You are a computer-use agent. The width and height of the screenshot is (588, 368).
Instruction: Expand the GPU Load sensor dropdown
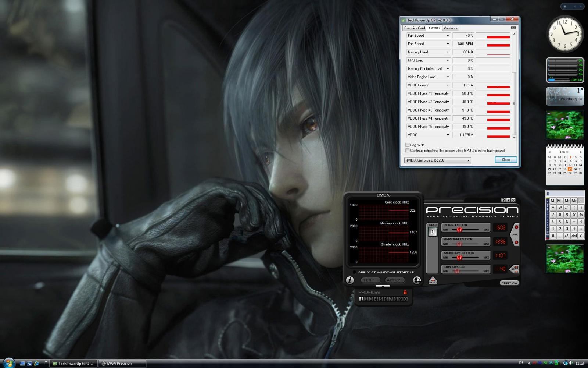[x=448, y=60]
